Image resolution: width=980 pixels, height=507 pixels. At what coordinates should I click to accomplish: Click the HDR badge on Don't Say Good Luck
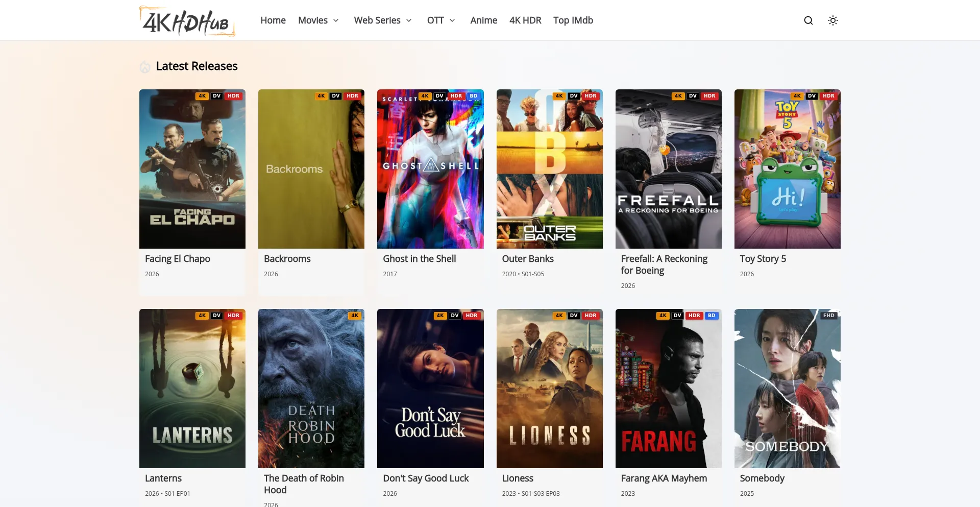coord(472,316)
